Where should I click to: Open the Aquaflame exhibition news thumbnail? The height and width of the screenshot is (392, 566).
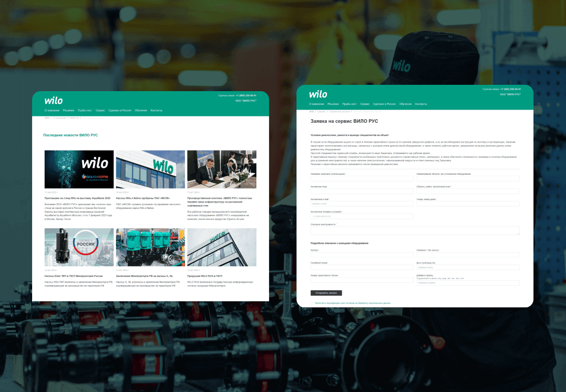(x=79, y=169)
